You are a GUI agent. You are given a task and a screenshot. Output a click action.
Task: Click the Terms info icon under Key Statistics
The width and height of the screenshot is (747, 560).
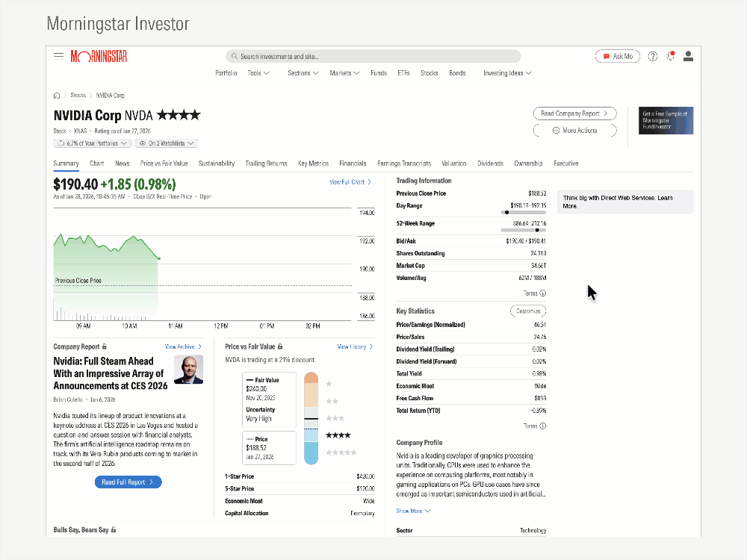pyautogui.click(x=542, y=426)
